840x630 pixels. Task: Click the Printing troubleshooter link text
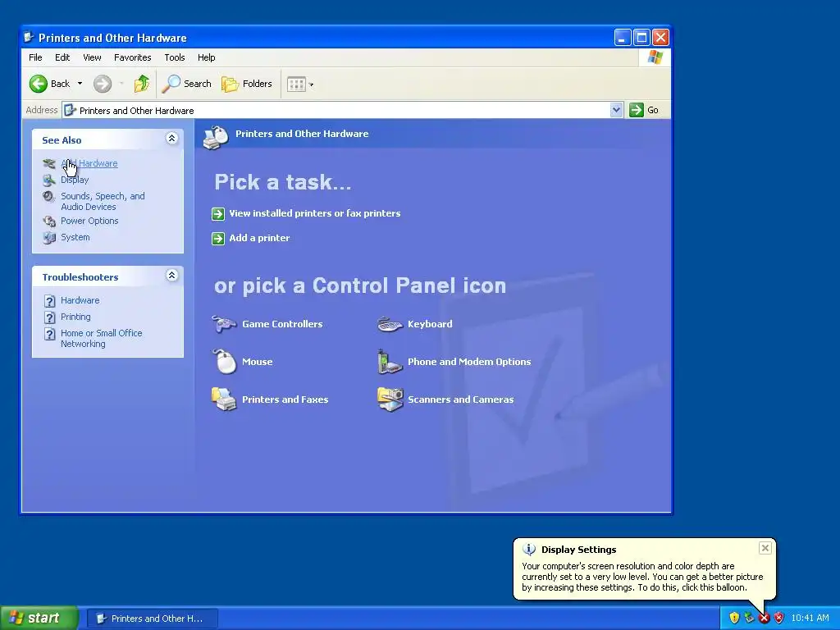point(75,317)
